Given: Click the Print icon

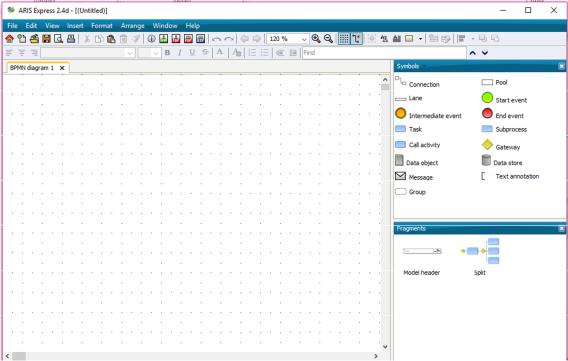Looking at the screenshot, I should 71,39.
